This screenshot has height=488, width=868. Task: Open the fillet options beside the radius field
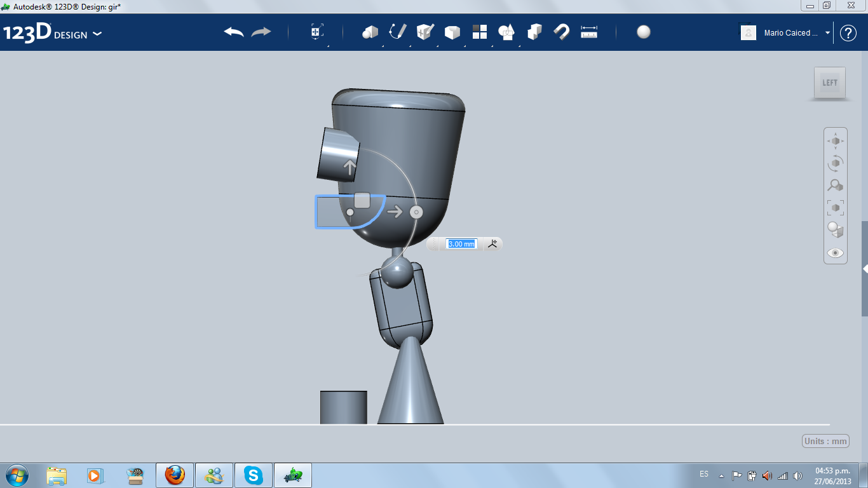pos(492,244)
